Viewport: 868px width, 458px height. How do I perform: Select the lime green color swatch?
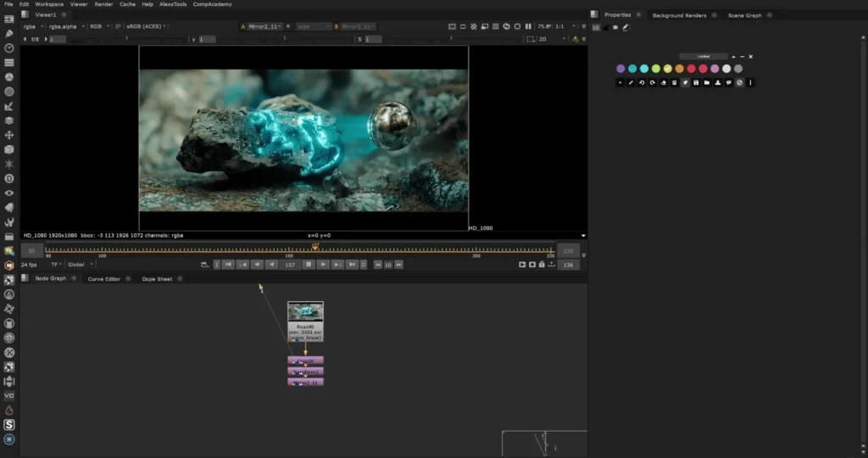pyautogui.click(x=656, y=69)
